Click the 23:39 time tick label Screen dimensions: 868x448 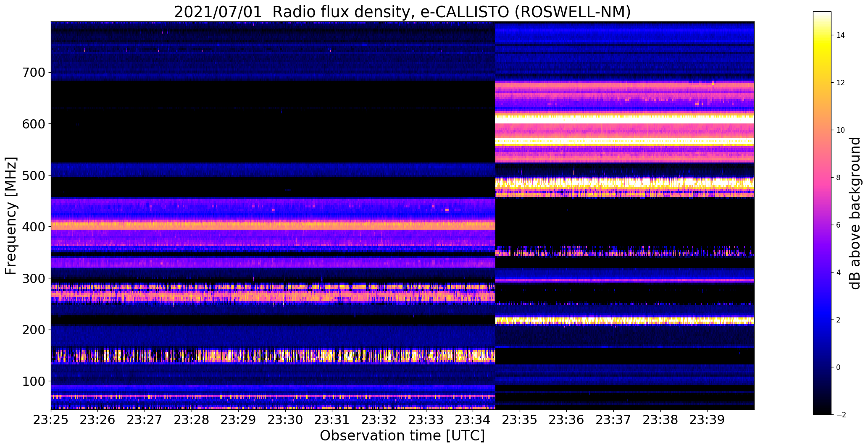point(708,420)
